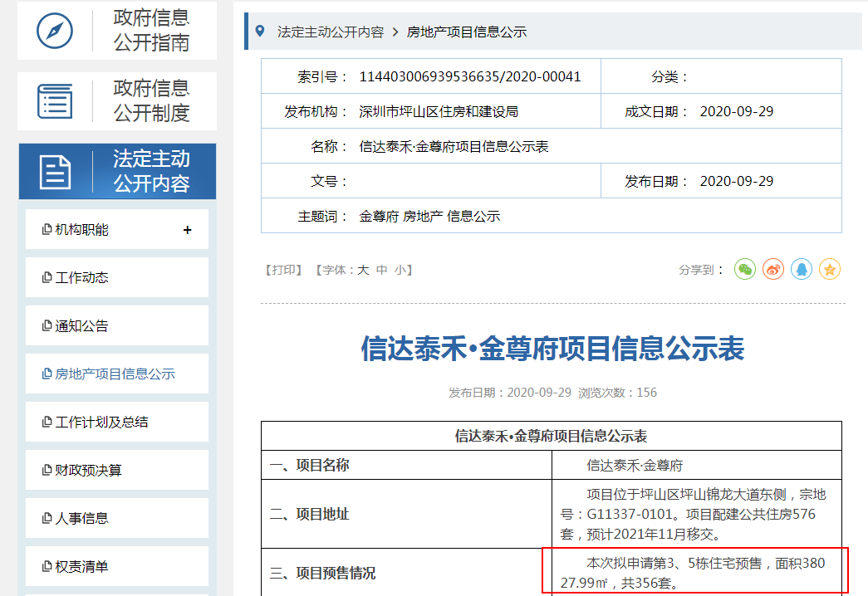This screenshot has width=868, height=596.
Task: Set font size to 小
Action: (400, 270)
